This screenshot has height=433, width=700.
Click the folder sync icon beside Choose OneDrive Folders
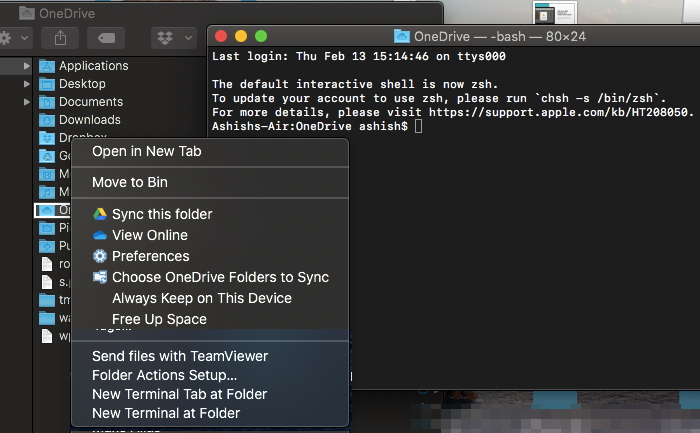(x=100, y=277)
